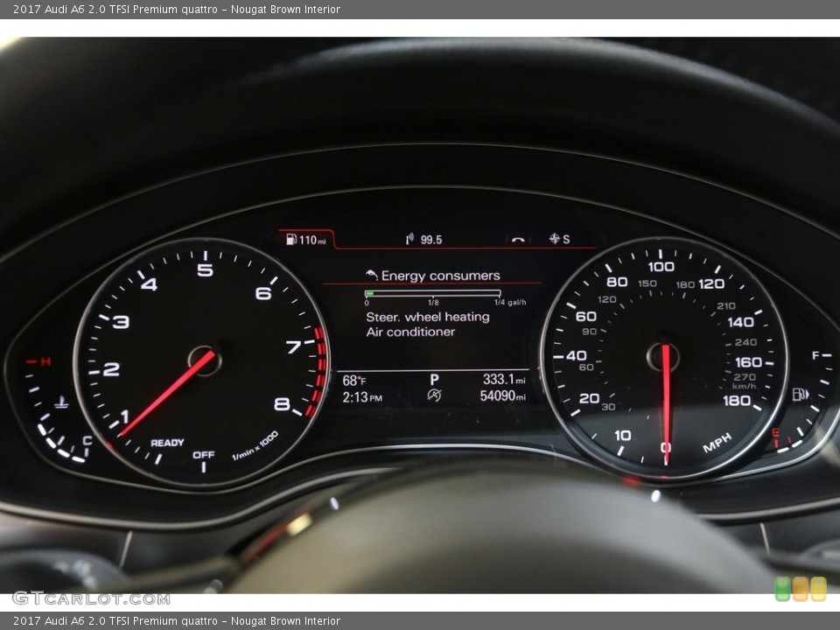The height and width of the screenshot is (630, 840).
Task: Click the 100 mark on the speedometer
Action: 661,266
